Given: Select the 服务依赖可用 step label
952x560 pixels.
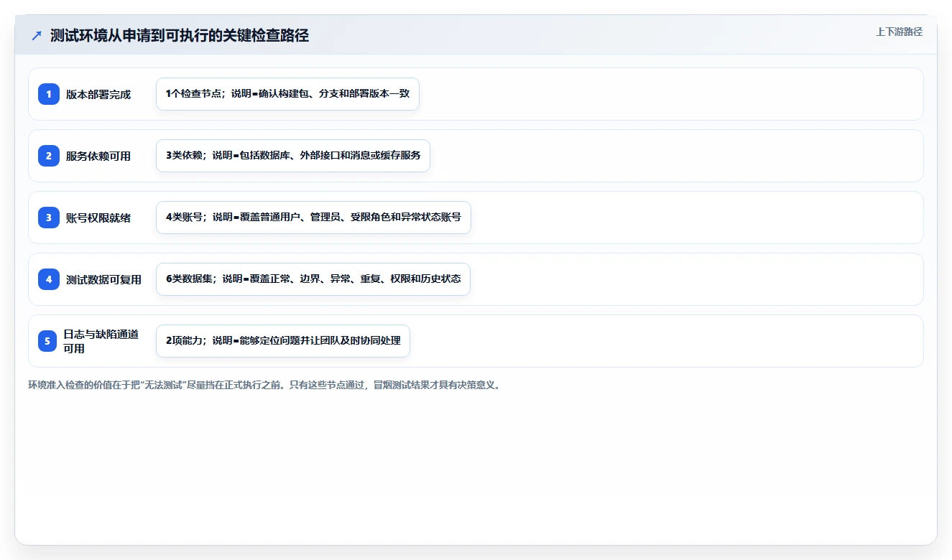Looking at the screenshot, I should [98, 156].
